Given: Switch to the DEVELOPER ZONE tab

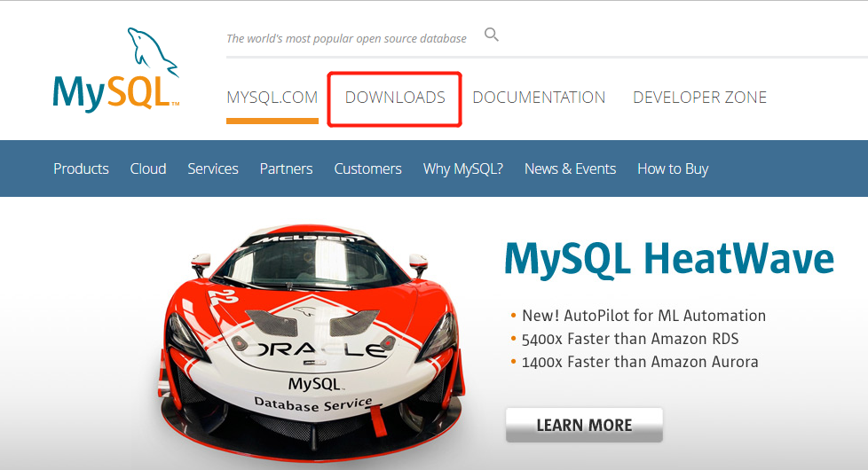Looking at the screenshot, I should (699, 98).
